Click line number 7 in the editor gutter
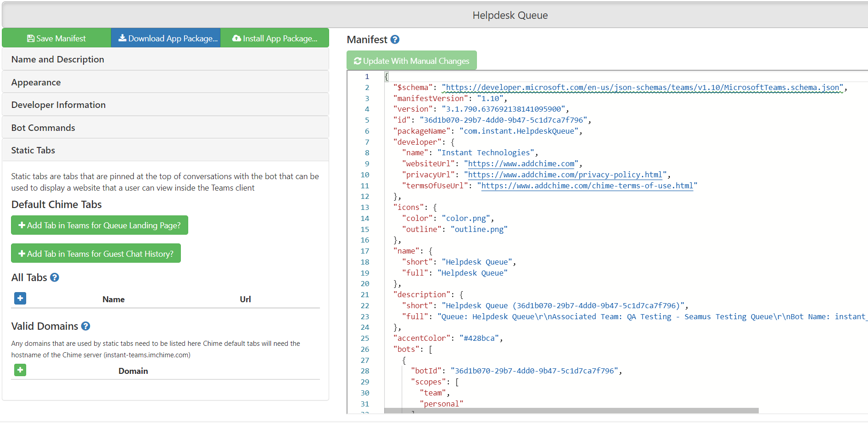Image resolution: width=868 pixels, height=423 pixels. coord(367,142)
